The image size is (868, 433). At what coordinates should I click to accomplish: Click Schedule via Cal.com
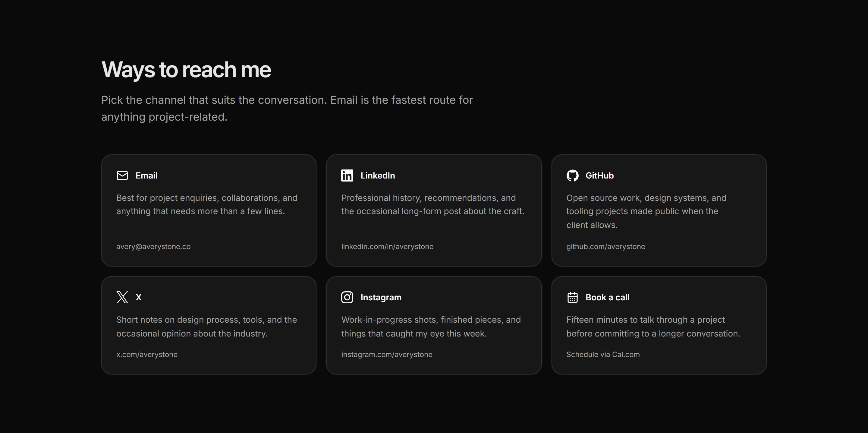coord(603,354)
